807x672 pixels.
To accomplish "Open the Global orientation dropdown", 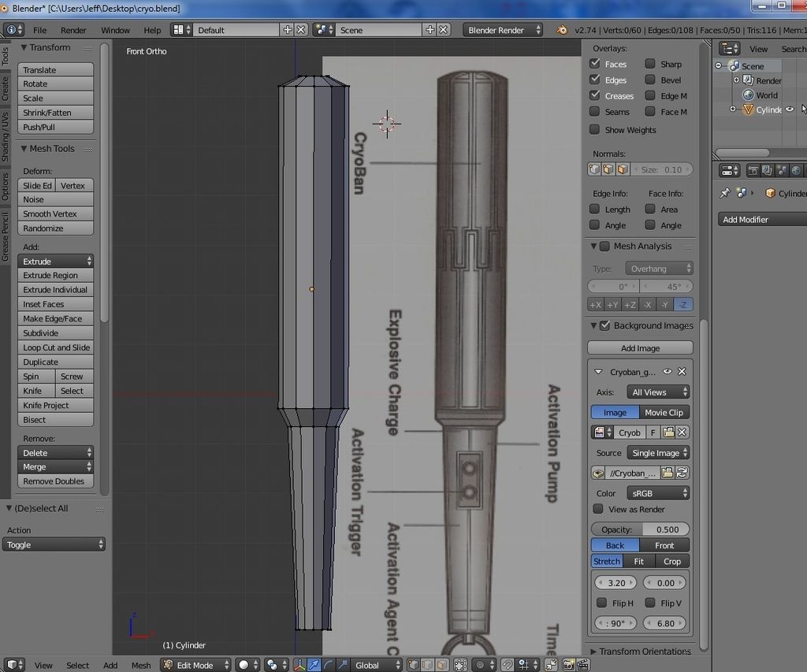I will pos(377,665).
